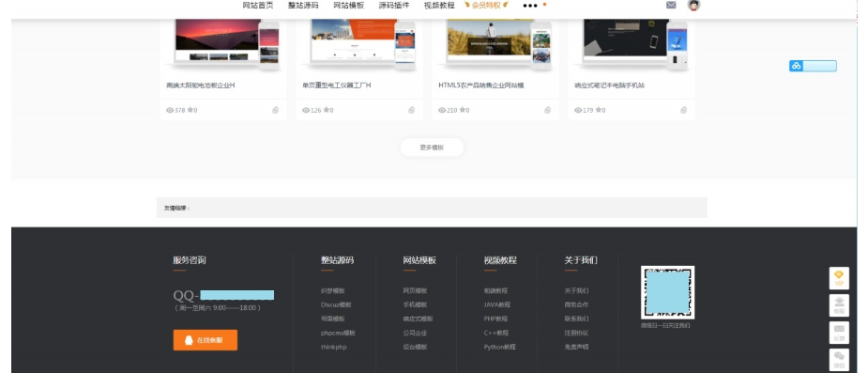Open footer link Discuz模板
The image size is (868, 373).
pyautogui.click(x=336, y=304)
